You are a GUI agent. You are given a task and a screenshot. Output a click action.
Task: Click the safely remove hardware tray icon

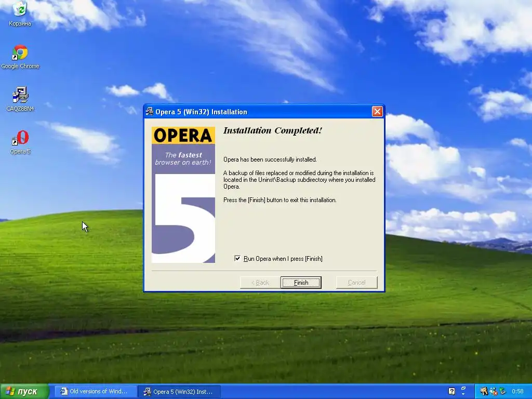click(x=502, y=392)
